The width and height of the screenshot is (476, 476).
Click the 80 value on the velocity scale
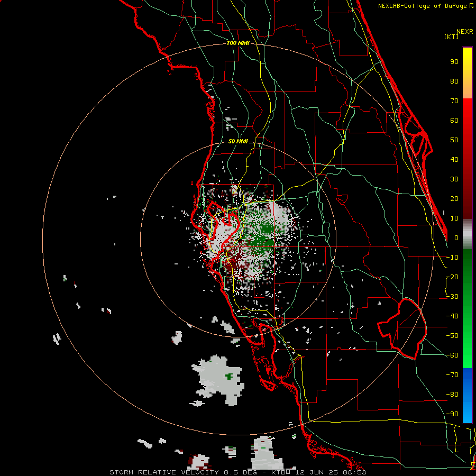click(x=454, y=81)
